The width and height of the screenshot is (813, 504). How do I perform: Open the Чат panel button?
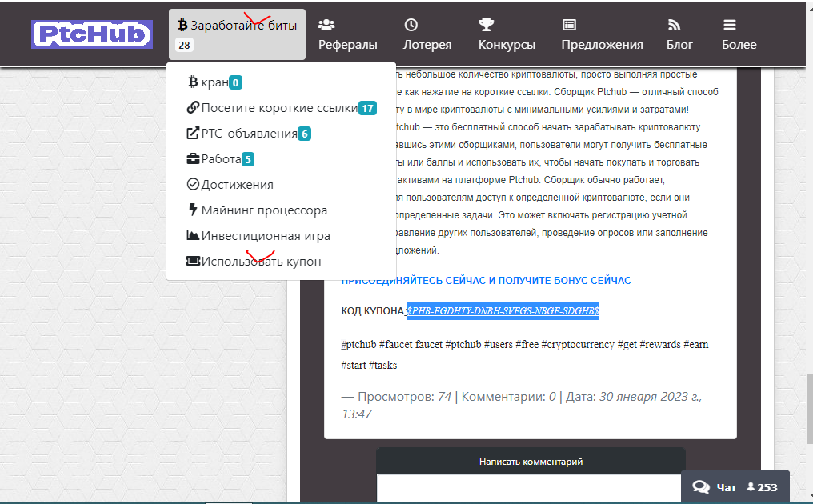[735, 487]
